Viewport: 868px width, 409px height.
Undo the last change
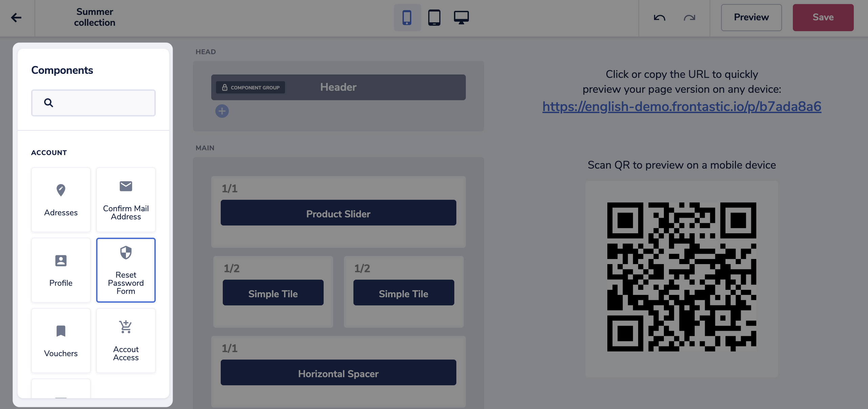click(x=659, y=18)
